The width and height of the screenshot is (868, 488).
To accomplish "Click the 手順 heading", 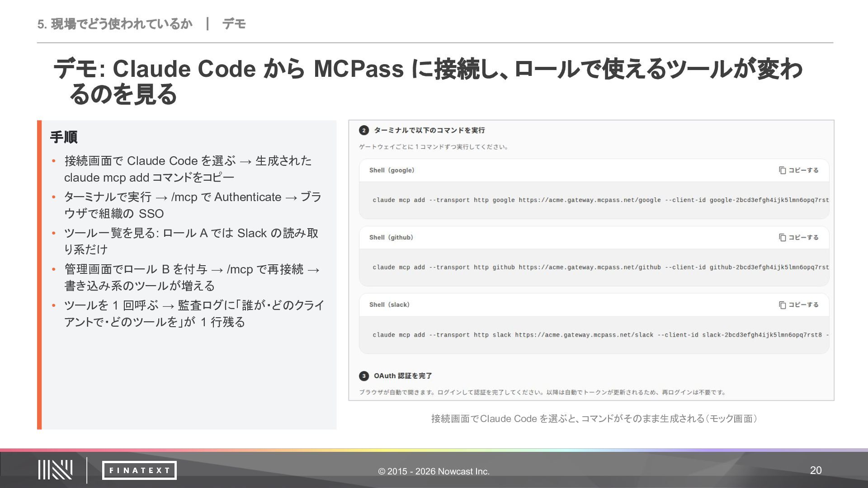I will tap(64, 137).
